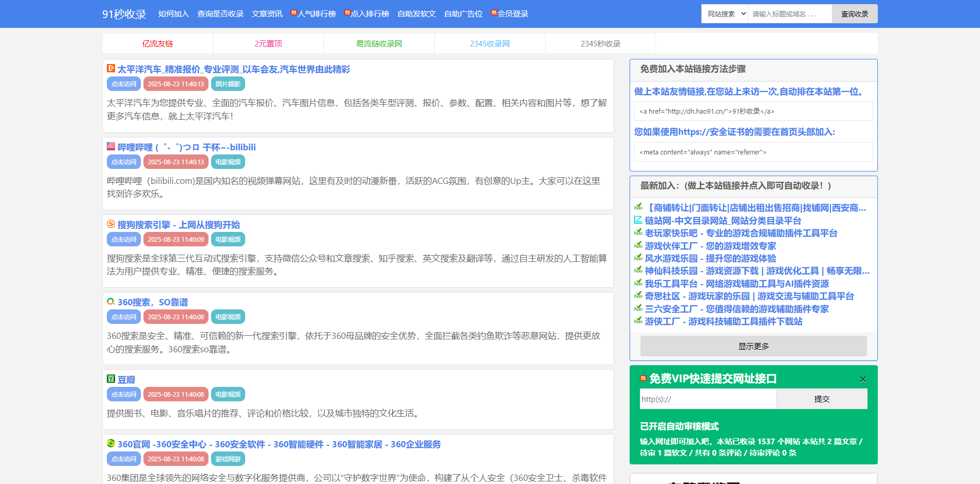
Task: Click the 电影视频 tag under 哔哩哔哩
Action: (x=228, y=162)
